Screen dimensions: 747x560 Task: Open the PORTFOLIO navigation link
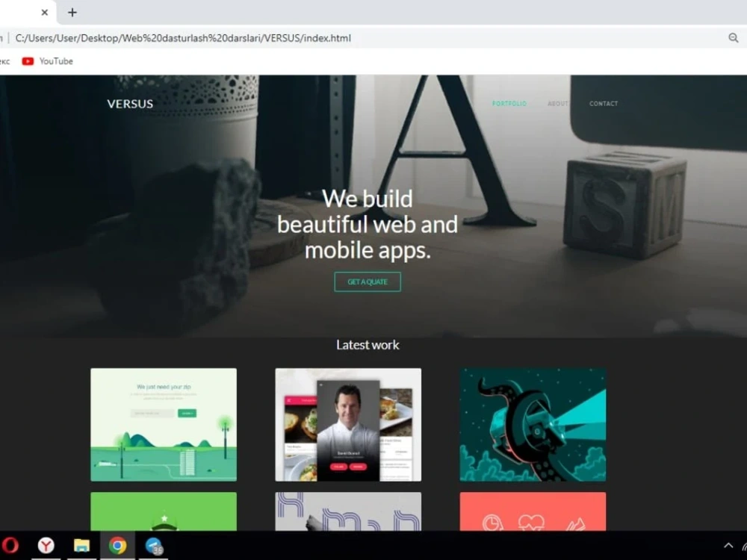tap(509, 104)
